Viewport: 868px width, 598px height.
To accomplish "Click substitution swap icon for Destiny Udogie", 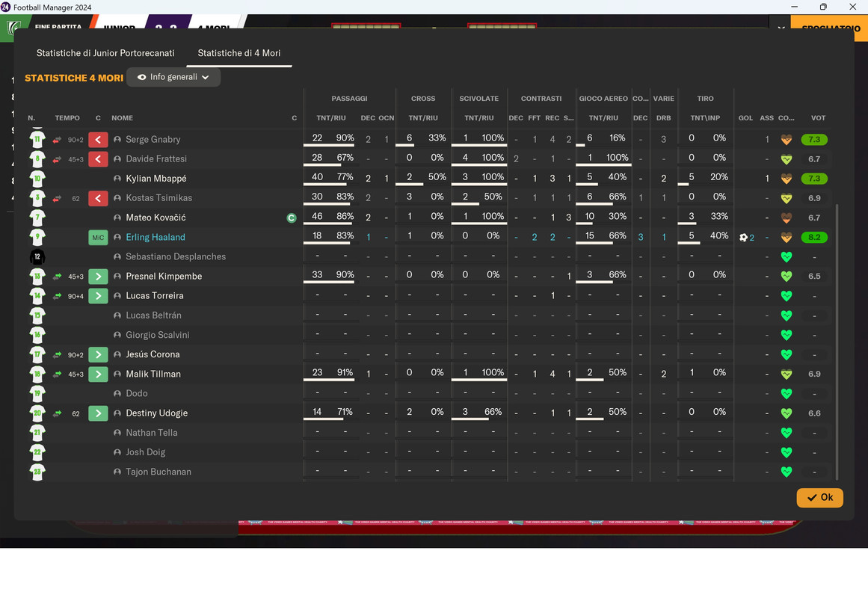I will click(x=57, y=413).
